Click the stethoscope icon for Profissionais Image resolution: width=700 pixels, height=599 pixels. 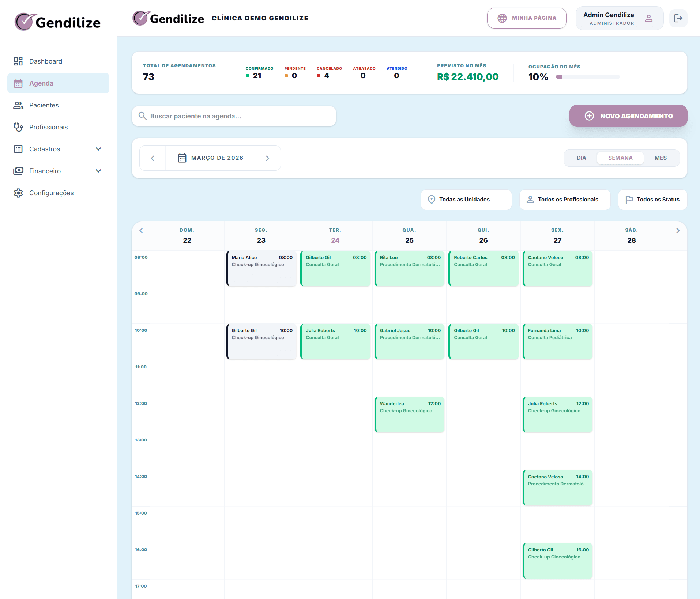(x=18, y=127)
